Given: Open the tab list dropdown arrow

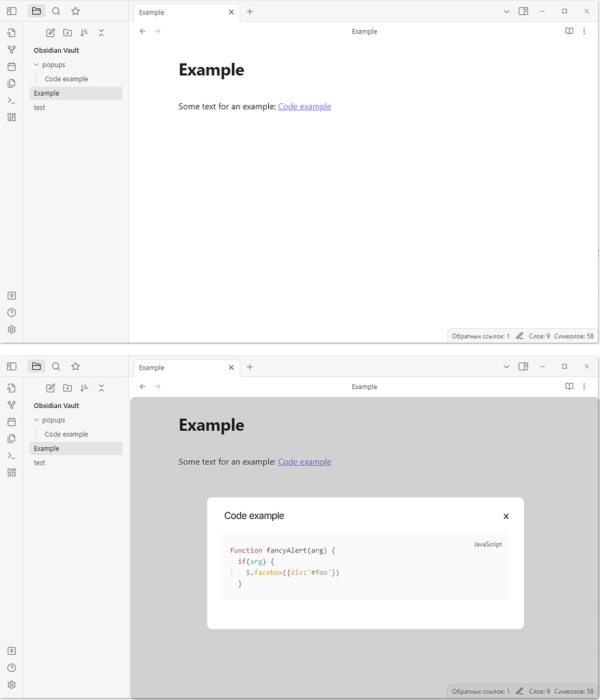Looking at the screenshot, I should [x=506, y=11].
